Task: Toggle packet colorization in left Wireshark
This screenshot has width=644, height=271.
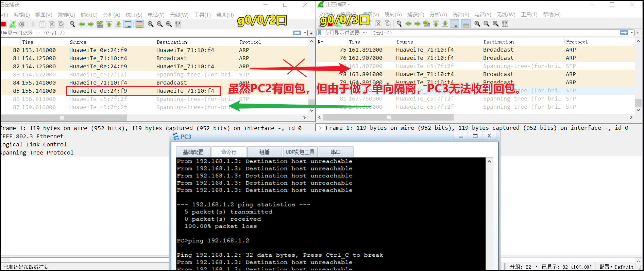Action: click(x=139, y=24)
